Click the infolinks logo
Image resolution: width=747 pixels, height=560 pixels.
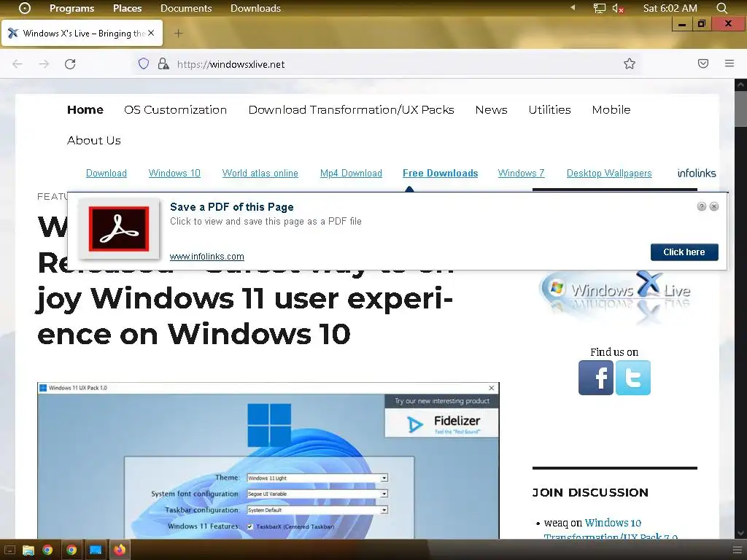(697, 173)
